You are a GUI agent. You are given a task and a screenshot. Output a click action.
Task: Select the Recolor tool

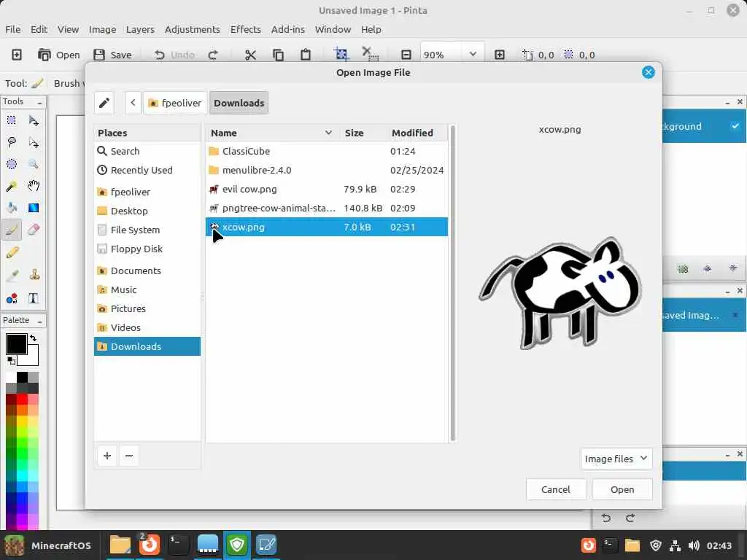pos(12,298)
